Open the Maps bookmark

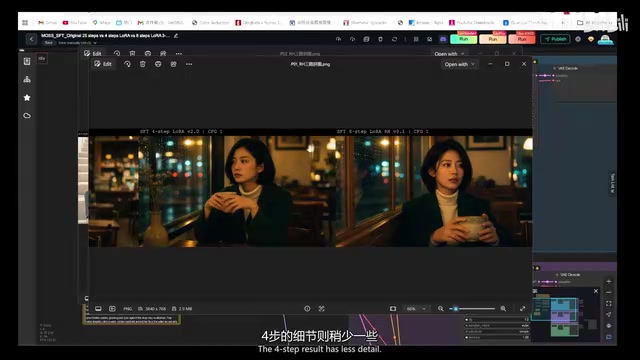(x=102, y=22)
